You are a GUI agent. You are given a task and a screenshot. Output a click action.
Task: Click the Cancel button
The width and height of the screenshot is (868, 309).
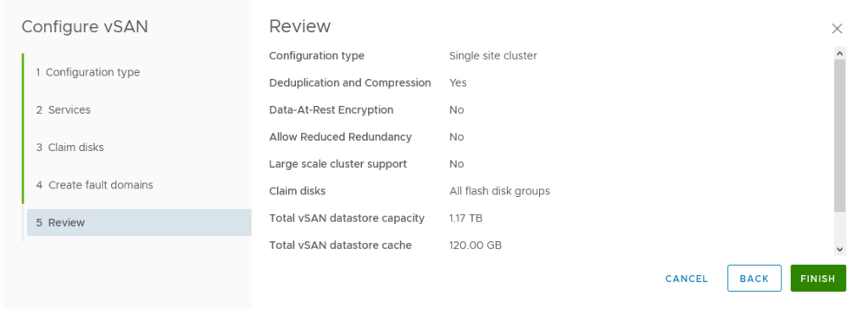click(x=687, y=278)
